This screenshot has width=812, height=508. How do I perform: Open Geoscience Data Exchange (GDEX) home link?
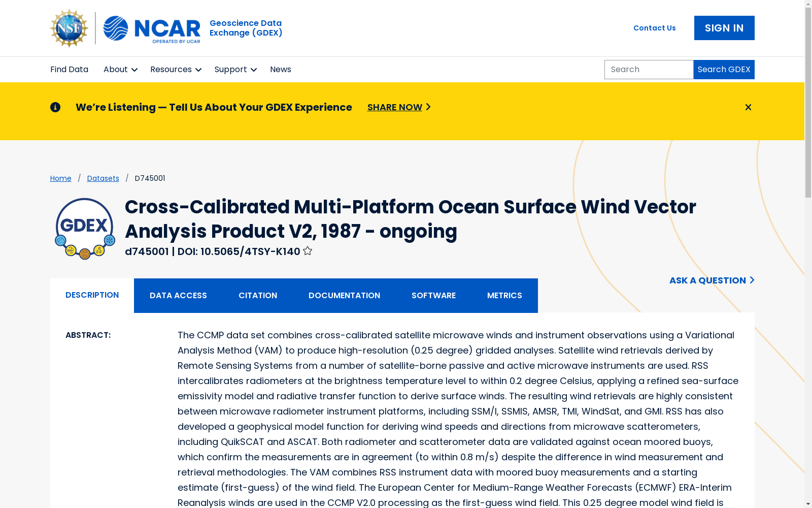click(246, 28)
